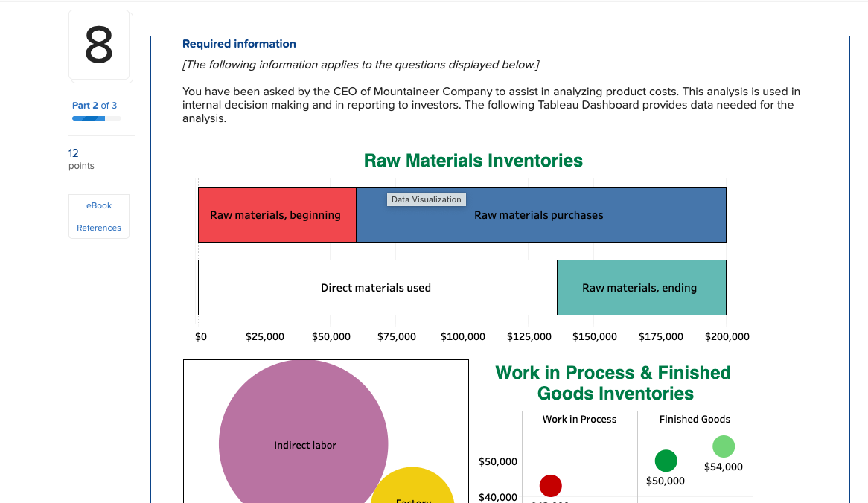
Task: Click the $150,000 axis label
Action: tap(595, 336)
